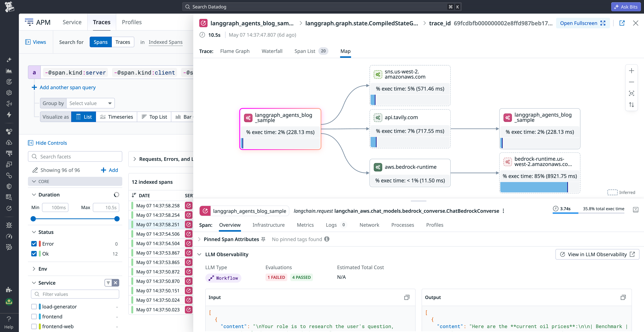644x332 pixels.
Task: Fit the trace map to view
Action: point(631,93)
